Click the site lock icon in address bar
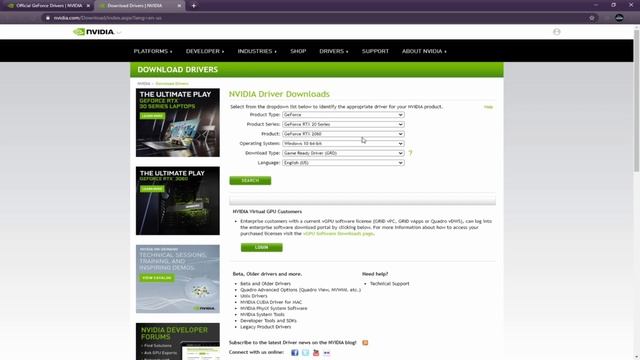640x360 pixels. coord(48,18)
